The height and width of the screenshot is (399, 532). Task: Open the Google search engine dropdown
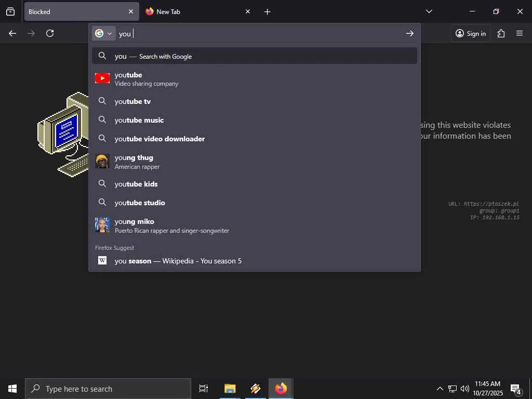point(104,33)
